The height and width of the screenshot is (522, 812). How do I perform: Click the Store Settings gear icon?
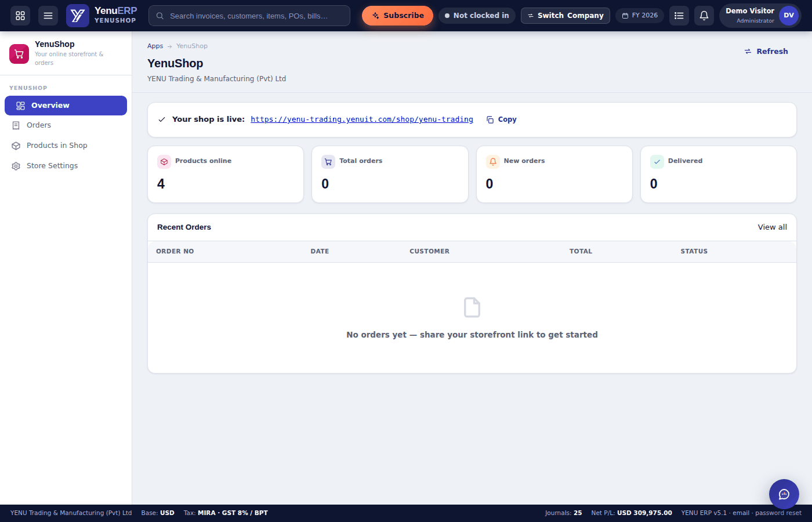(x=16, y=166)
